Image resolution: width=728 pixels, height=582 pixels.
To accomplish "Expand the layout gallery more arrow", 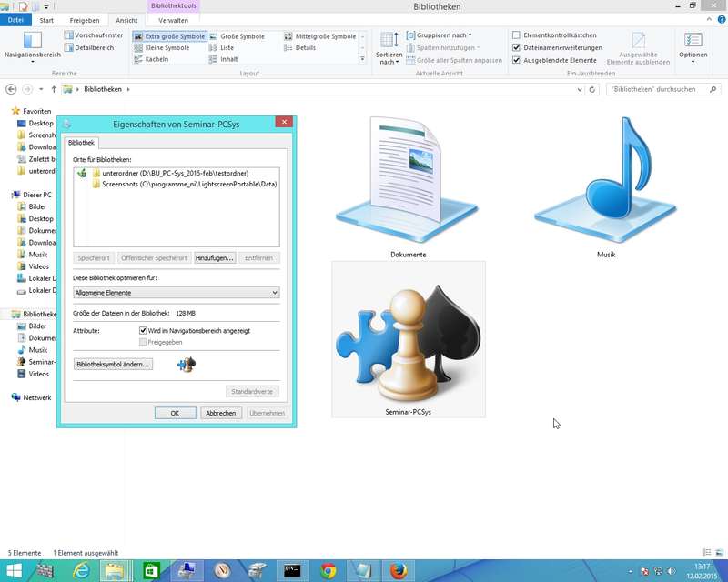I will tap(362, 59).
